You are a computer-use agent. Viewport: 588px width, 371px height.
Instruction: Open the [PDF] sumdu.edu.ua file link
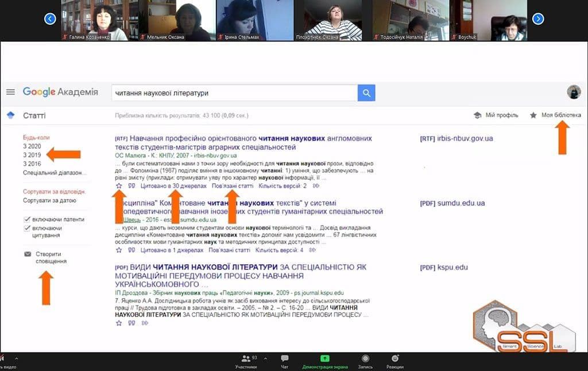tap(452, 203)
